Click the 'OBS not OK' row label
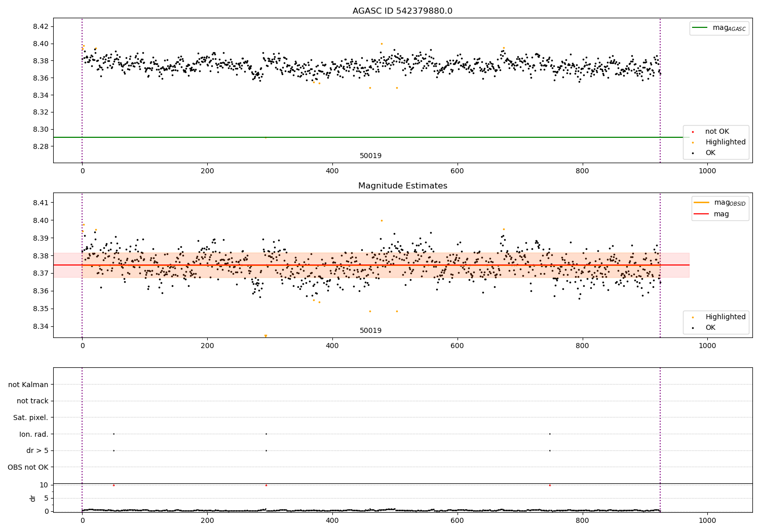Screen dimensions: 760x532 [x=28, y=467]
